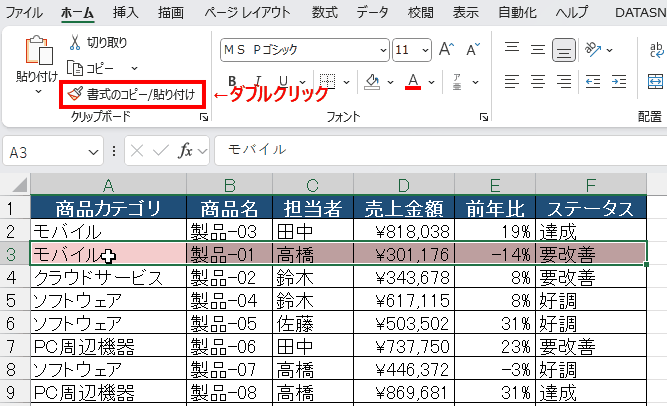This screenshot has height=406, width=667.
Task: Switch to the 描画 (Draw) tab
Action: point(171,12)
